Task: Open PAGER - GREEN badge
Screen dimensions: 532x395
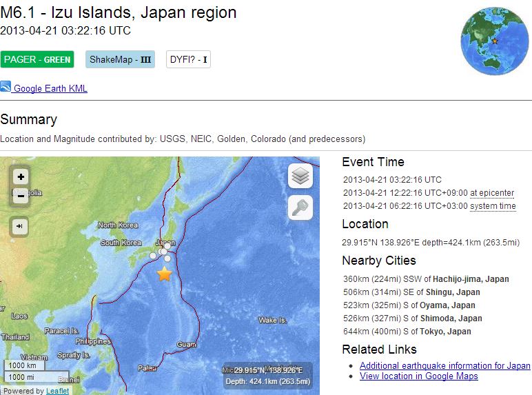Action: [x=37, y=59]
